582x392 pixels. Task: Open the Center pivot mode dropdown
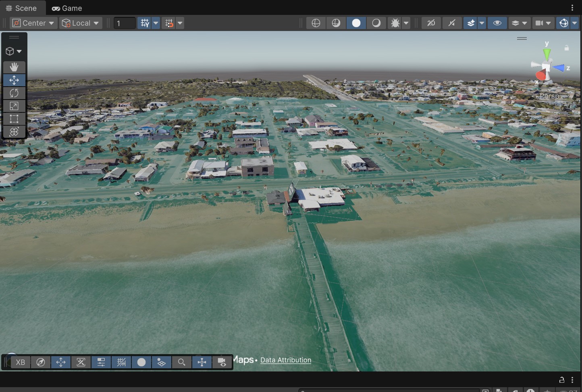click(34, 23)
